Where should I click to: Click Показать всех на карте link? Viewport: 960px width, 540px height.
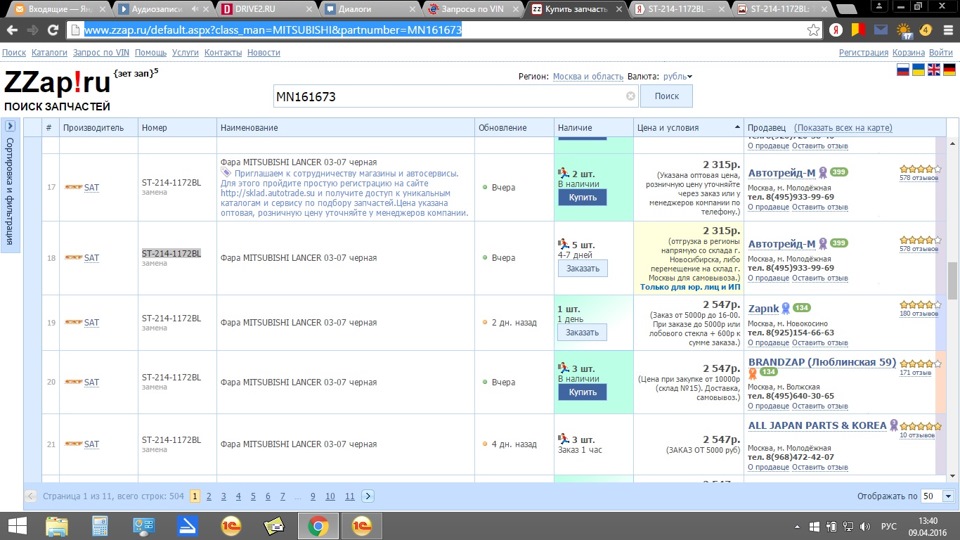click(x=843, y=127)
